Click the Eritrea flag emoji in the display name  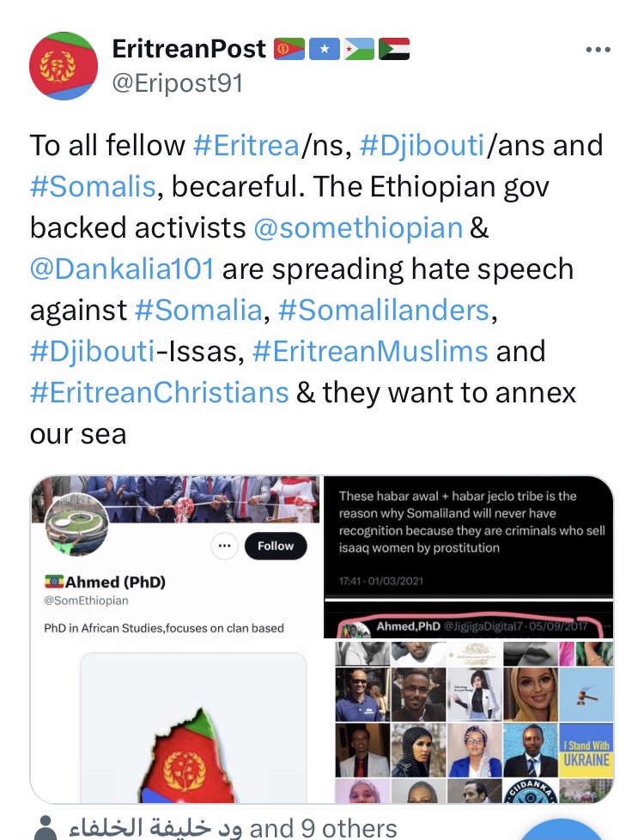[289, 49]
